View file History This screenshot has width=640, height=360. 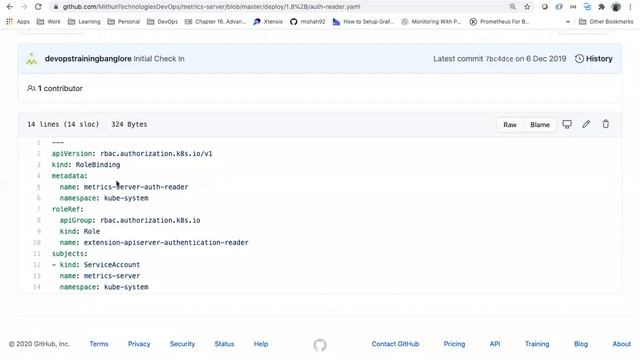(594, 59)
